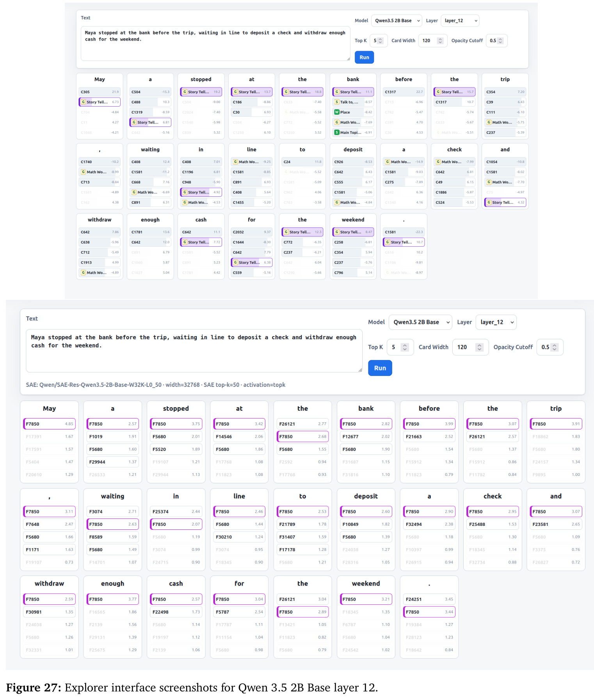Select feature F24251 under lower '.' card

pyautogui.click(x=429, y=599)
